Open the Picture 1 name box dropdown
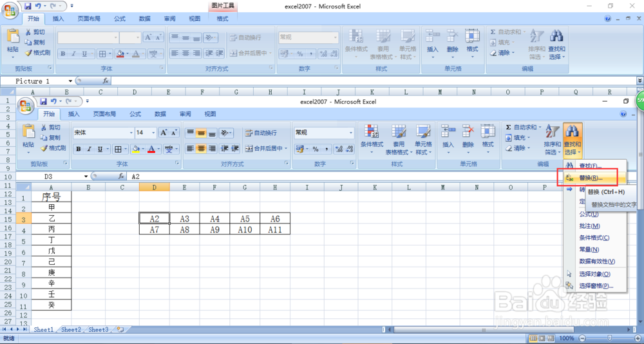Viewport: 644px width, 344px height. (x=70, y=81)
